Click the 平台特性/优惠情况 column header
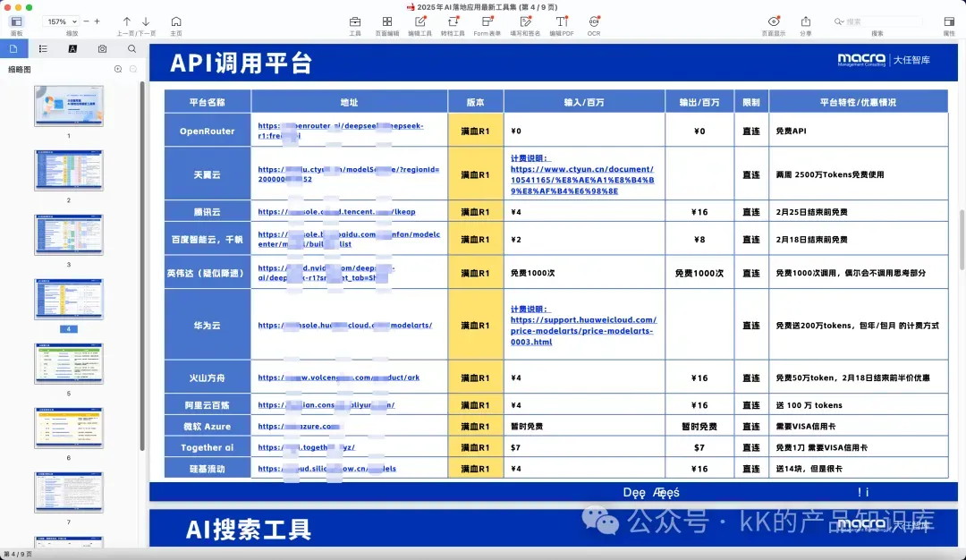966x560 pixels. 858,102
